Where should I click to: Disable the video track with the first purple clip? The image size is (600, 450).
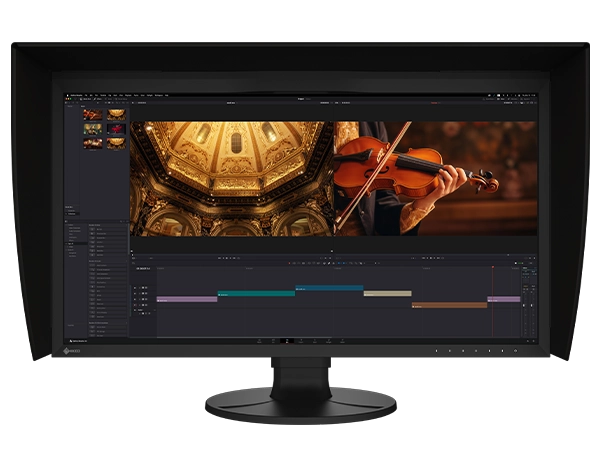point(146,299)
